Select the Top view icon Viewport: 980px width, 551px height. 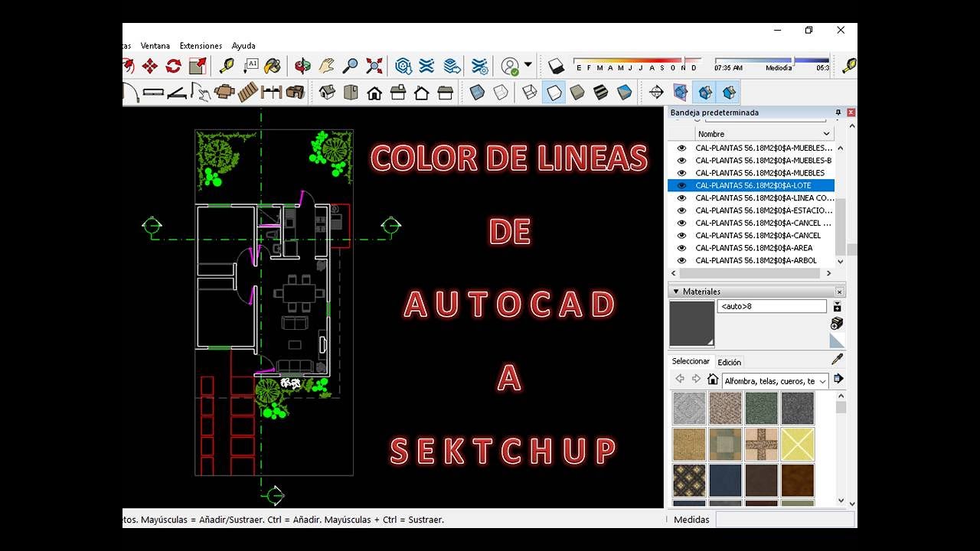(351, 93)
